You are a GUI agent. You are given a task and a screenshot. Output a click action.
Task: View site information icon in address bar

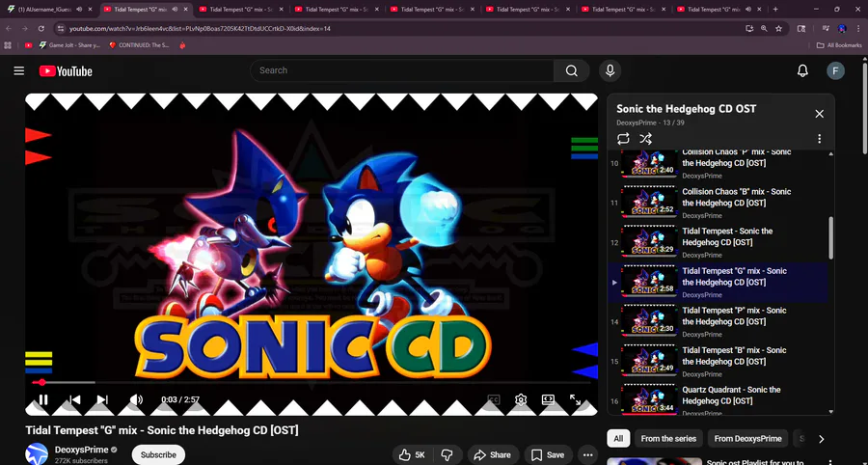tap(61, 28)
